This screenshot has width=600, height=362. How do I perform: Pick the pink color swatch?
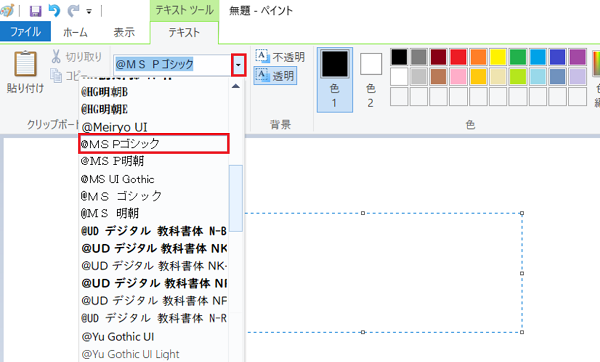coord(458,77)
